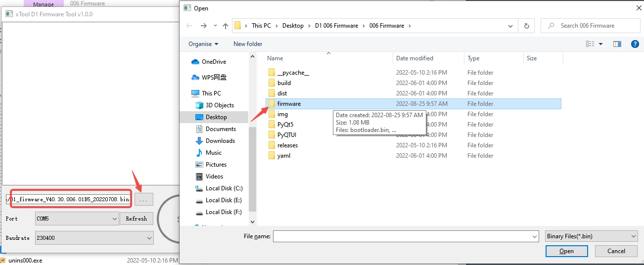Select Local Disk (E:) in sidebar

click(x=224, y=200)
